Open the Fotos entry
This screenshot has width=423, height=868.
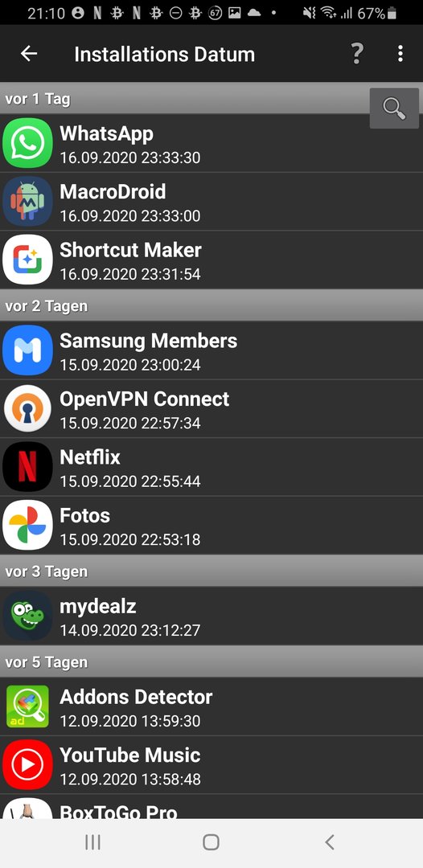coord(211,525)
